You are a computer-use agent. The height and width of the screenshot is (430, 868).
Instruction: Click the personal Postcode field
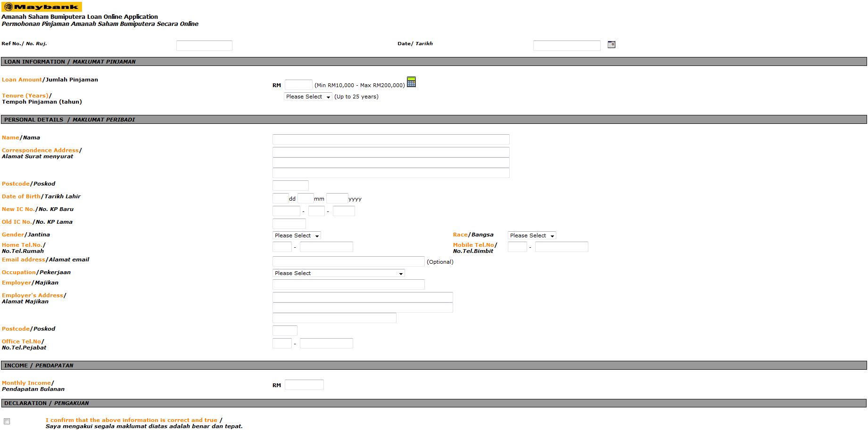(290, 186)
